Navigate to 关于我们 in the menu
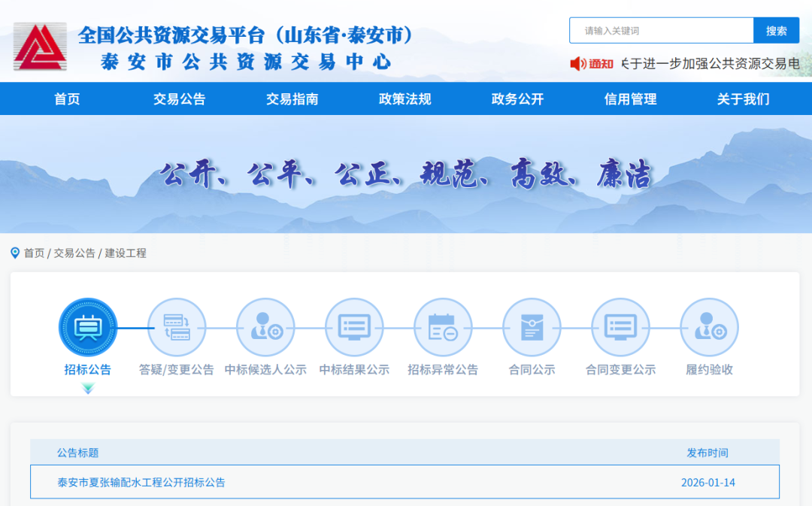 tap(743, 99)
